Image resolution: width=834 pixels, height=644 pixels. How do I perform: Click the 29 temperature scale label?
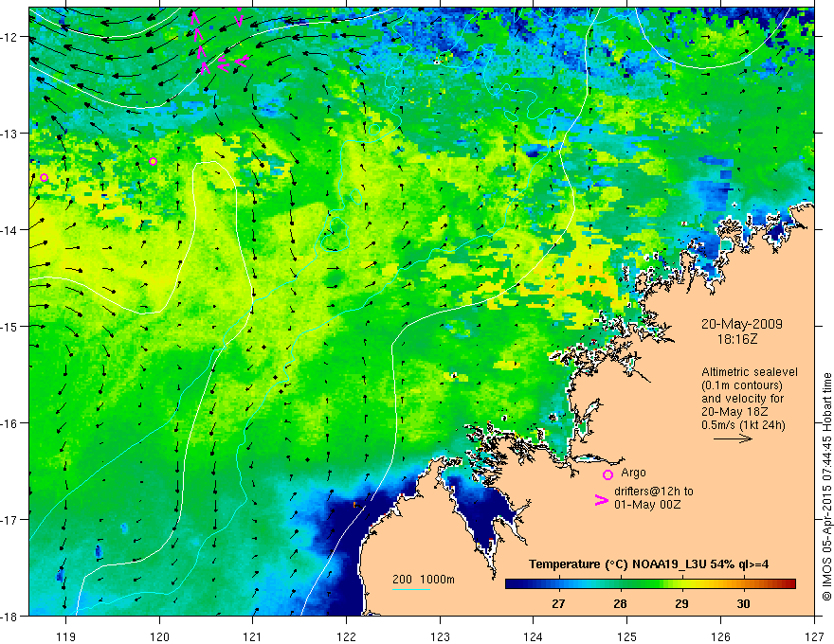(x=681, y=603)
